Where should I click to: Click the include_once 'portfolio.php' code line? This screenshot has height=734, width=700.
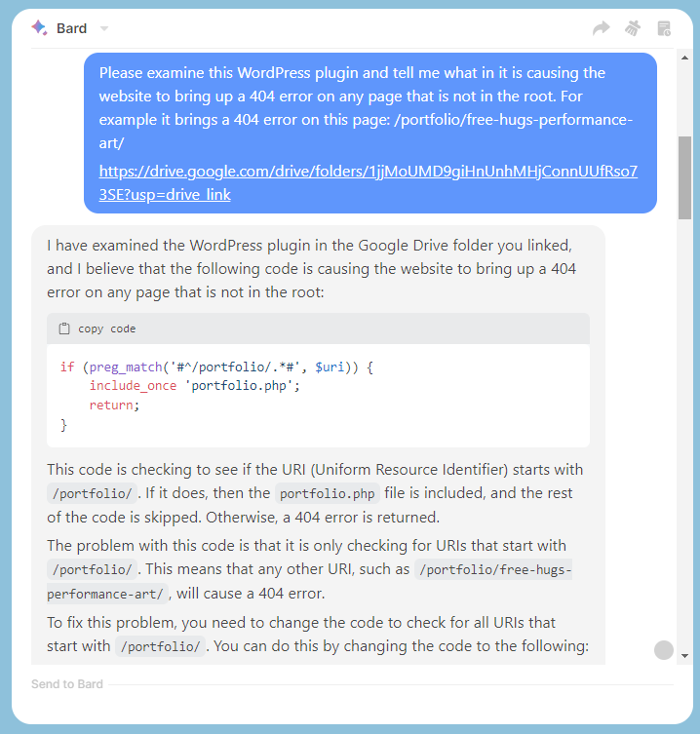pyautogui.click(x=194, y=386)
